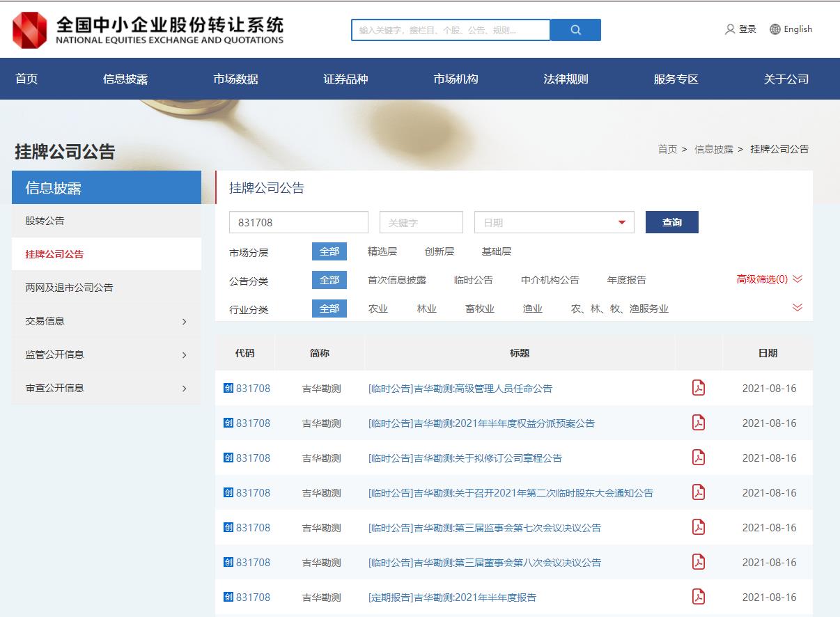This screenshot has width=840, height=617.
Task: Open PDF for 第三届监事会第七次会议决议公告
Action: [x=698, y=527]
